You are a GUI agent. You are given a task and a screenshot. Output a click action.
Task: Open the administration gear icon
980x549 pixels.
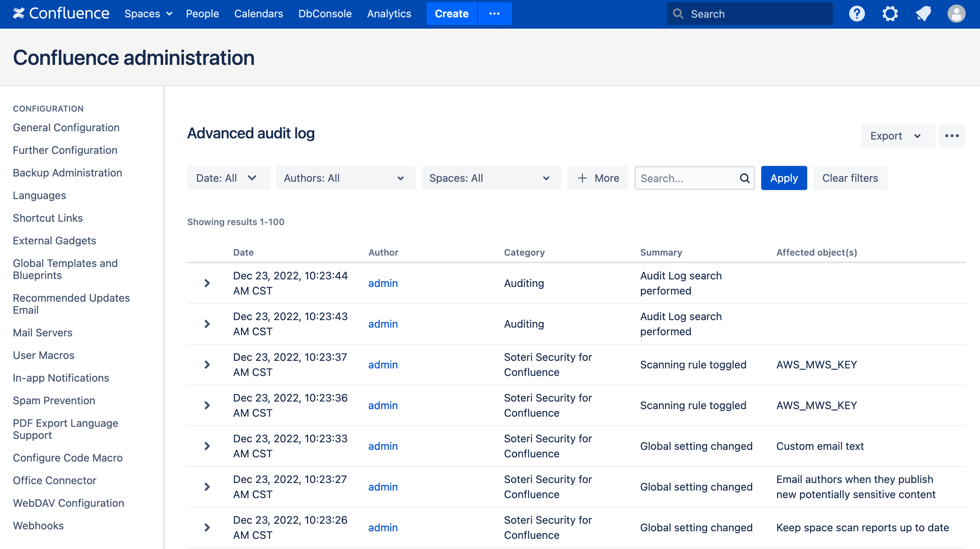pos(890,14)
